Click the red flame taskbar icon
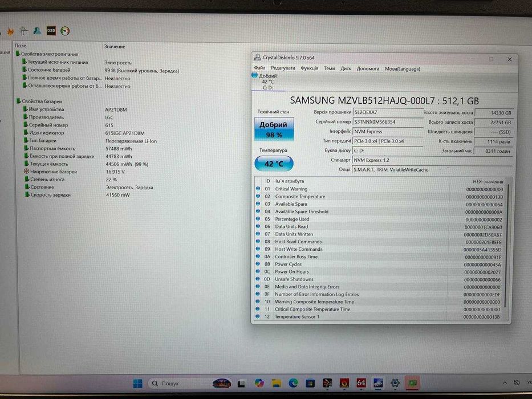The width and height of the screenshot is (532, 399). pyautogui.click(x=344, y=384)
